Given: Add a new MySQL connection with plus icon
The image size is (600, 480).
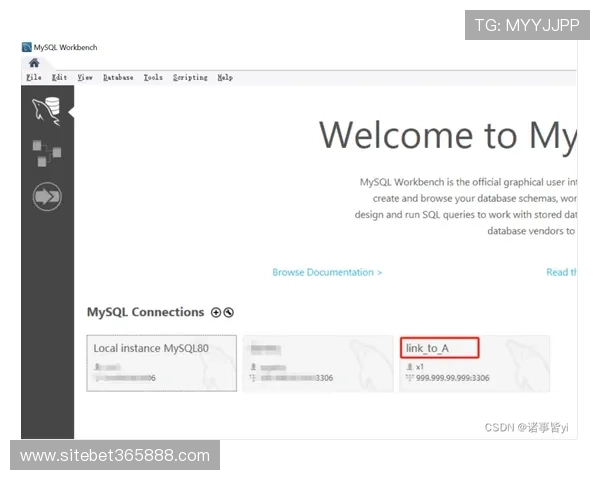Looking at the screenshot, I should (215, 313).
